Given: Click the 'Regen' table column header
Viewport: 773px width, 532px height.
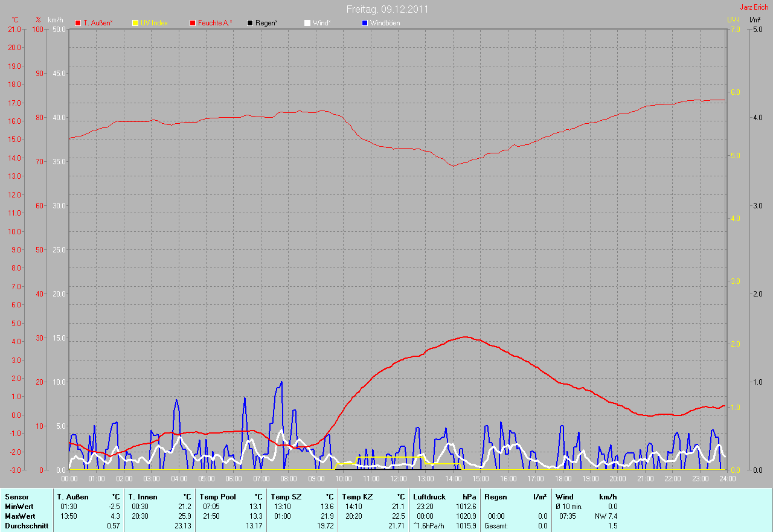Looking at the screenshot, I should [x=496, y=497].
